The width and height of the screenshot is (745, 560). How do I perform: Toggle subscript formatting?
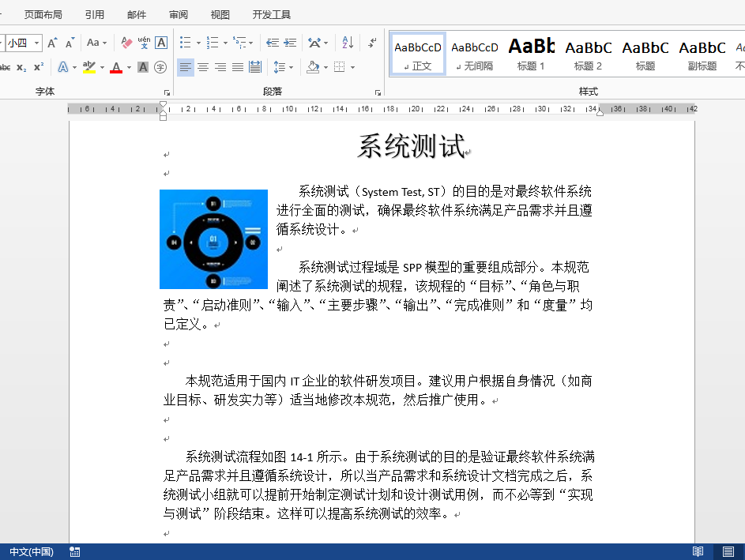tap(21, 66)
